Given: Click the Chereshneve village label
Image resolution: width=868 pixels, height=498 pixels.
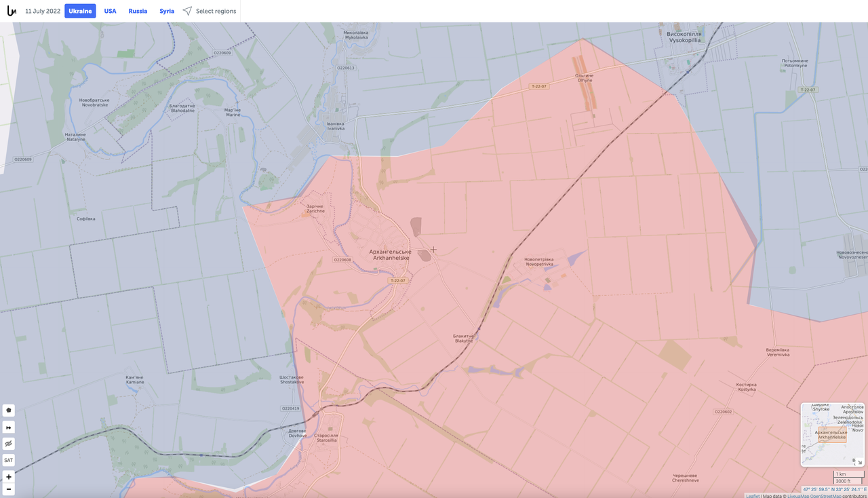Looking at the screenshot, I should pyautogui.click(x=684, y=478).
